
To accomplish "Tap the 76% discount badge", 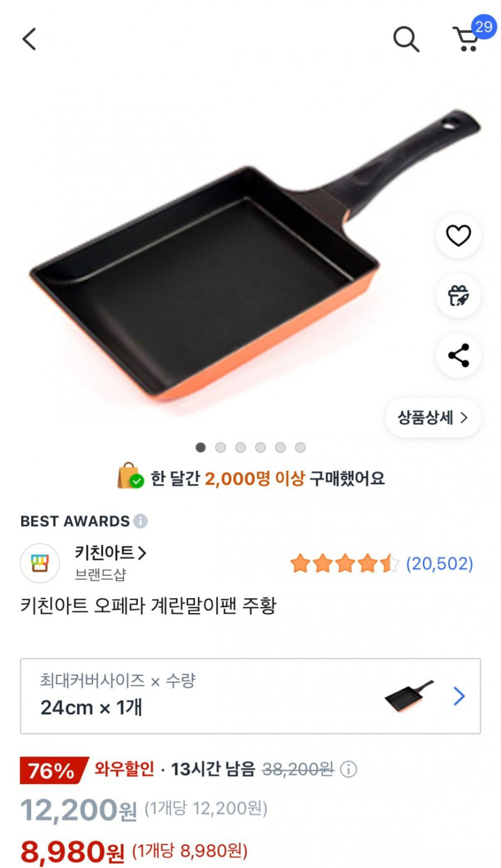I will point(52,770).
